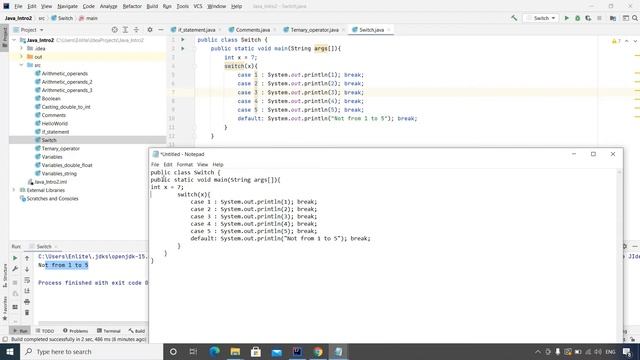The width and height of the screenshot is (640, 360).
Task: Open Google Chrome from taskbar
Action: [318, 352]
